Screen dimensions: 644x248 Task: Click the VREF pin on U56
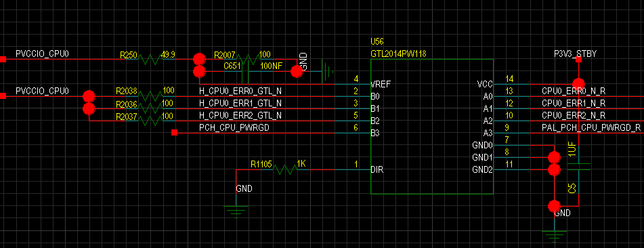381,84
